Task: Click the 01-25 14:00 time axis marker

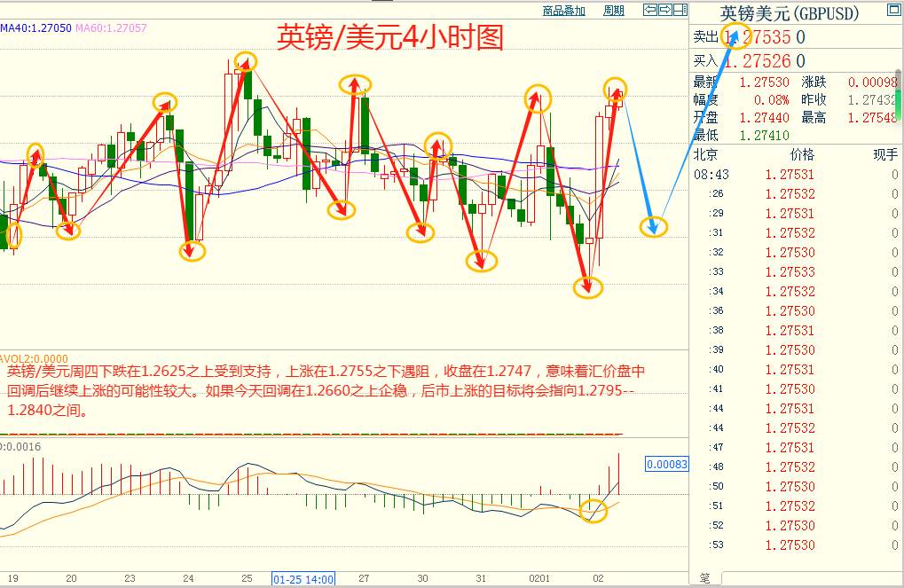Action: pyautogui.click(x=303, y=579)
